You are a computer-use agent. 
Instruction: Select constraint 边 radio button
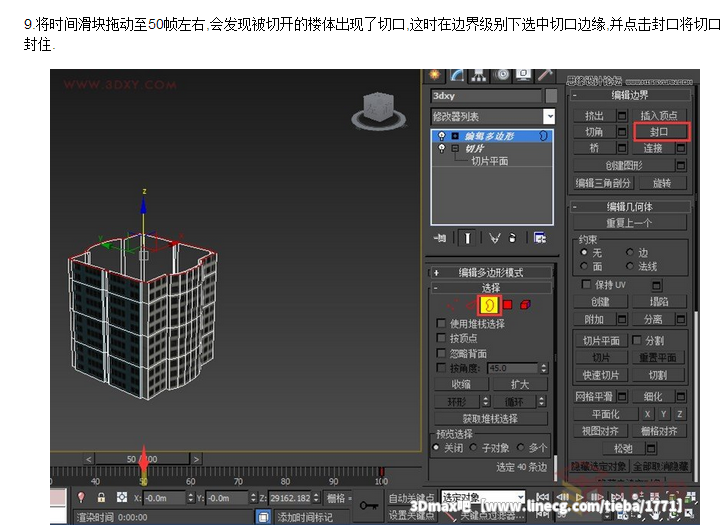[630, 252]
